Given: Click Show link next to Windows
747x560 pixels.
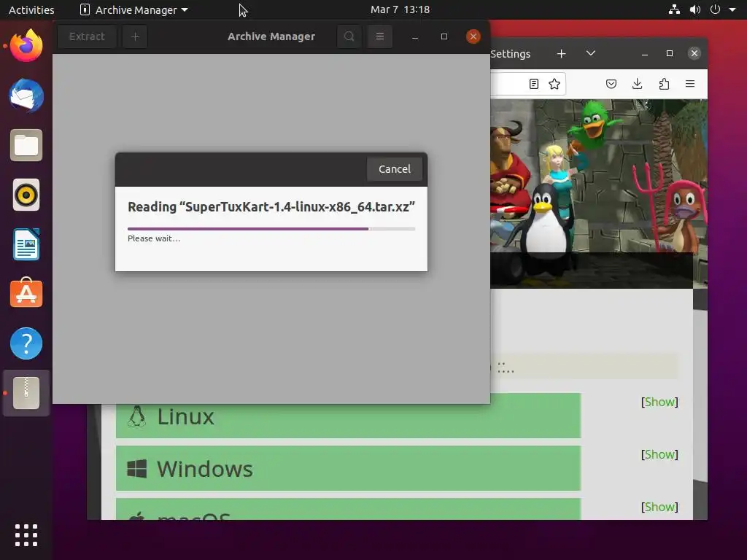Looking at the screenshot, I should [x=659, y=454].
